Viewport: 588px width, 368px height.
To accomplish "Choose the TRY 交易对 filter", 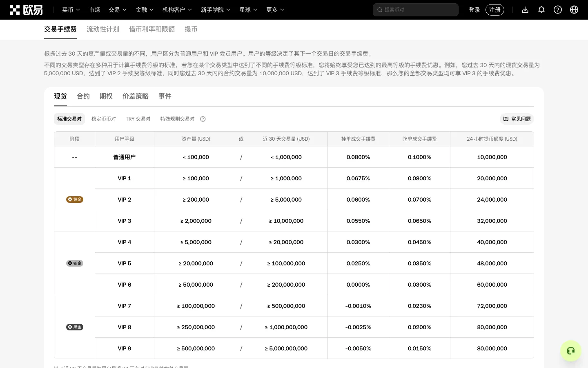I will 138,119.
